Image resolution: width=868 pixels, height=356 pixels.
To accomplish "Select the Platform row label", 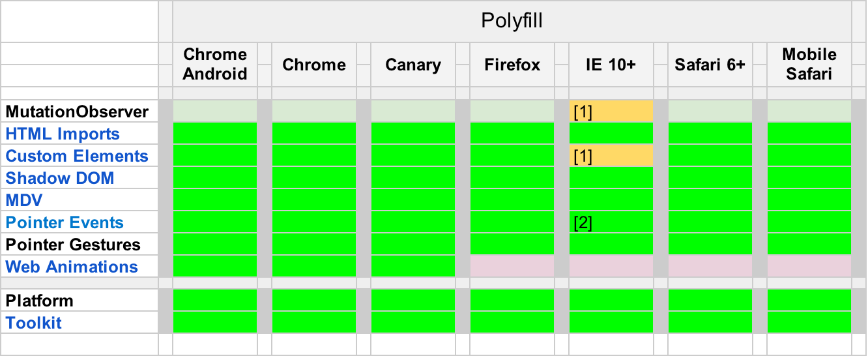I will tap(39, 301).
